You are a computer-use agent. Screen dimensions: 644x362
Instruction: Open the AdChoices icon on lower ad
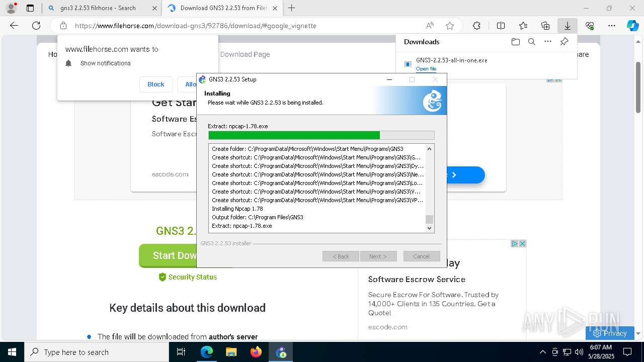(515, 243)
